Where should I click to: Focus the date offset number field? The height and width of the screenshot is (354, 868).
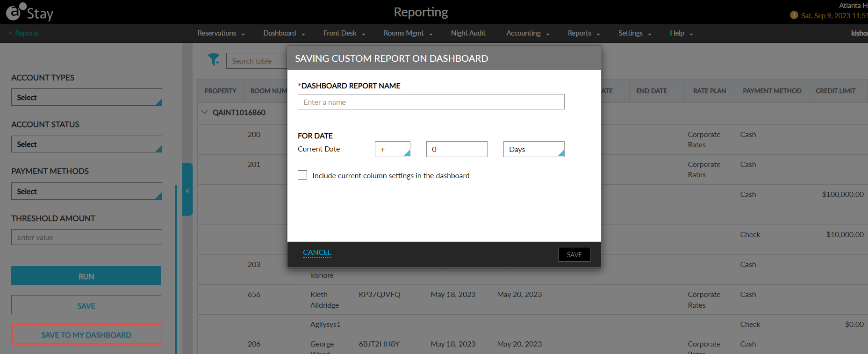pyautogui.click(x=457, y=149)
